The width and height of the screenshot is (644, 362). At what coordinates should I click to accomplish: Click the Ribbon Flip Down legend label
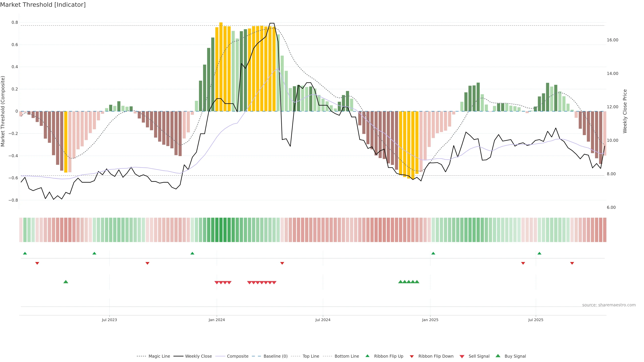coord(436,356)
